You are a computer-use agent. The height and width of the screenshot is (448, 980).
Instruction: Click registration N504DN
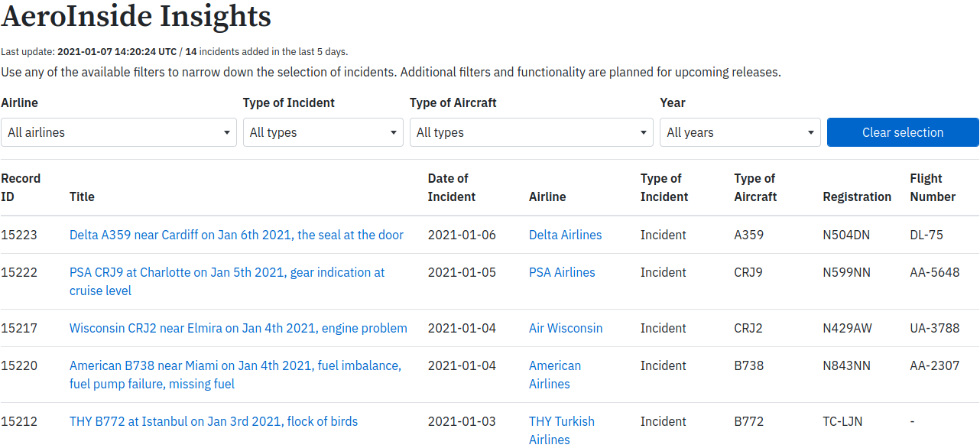coord(846,235)
